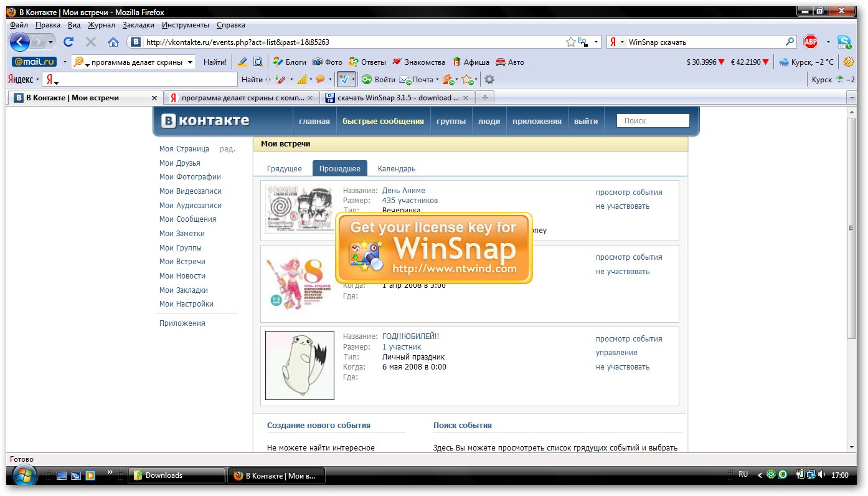Viewport: 868px width, 496px height.
Task: Open the Яндекс logo dropdown arrow
Action: click(x=37, y=80)
